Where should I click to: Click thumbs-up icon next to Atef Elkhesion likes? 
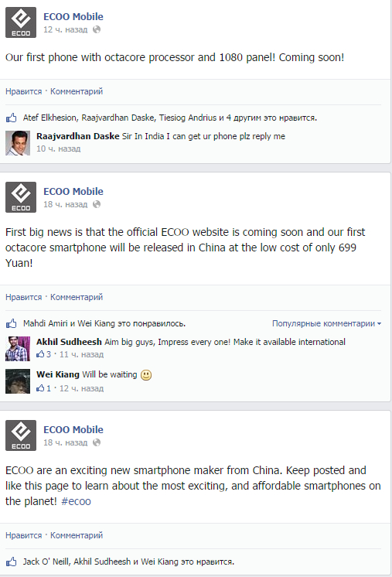(12, 118)
